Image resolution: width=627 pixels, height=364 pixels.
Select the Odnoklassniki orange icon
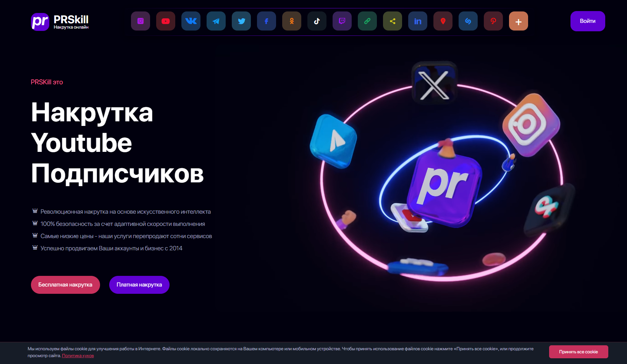[x=292, y=21]
